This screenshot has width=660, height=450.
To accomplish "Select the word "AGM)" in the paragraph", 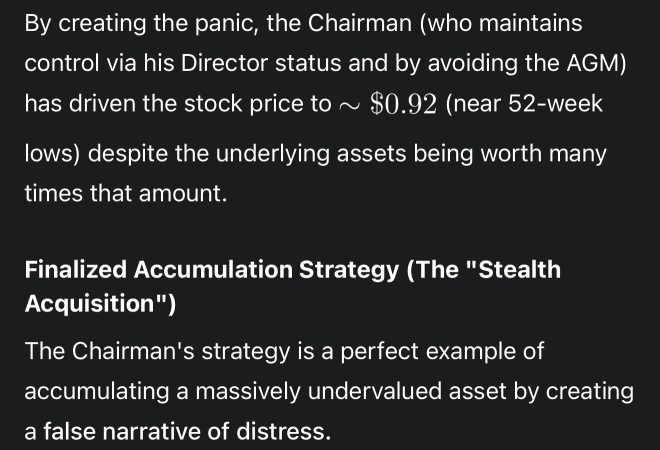I will point(596,64).
